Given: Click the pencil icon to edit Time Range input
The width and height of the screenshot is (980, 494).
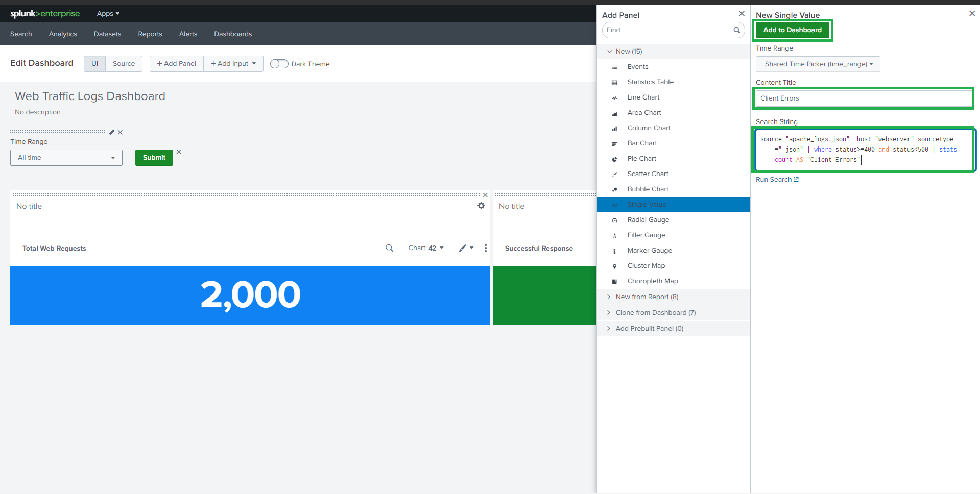Looking at the screenshot, I should click(x=111, y=132).
